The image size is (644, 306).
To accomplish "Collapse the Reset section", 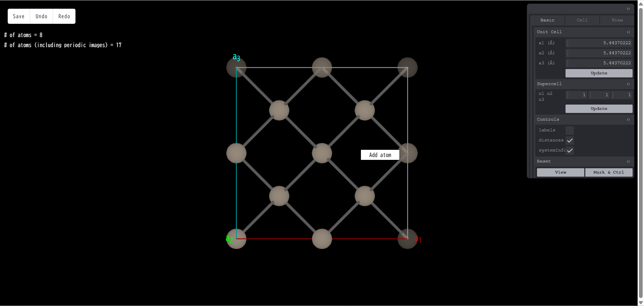I will coord(628,162).
